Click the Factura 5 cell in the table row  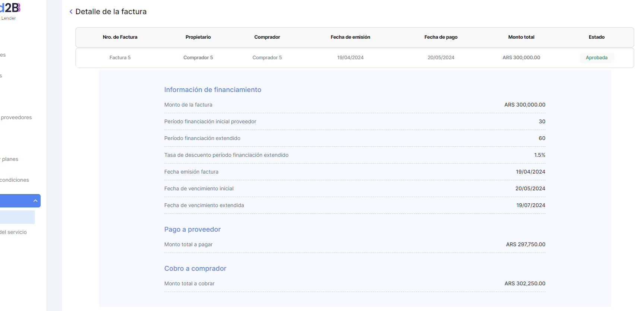click(x=120, y=57)
